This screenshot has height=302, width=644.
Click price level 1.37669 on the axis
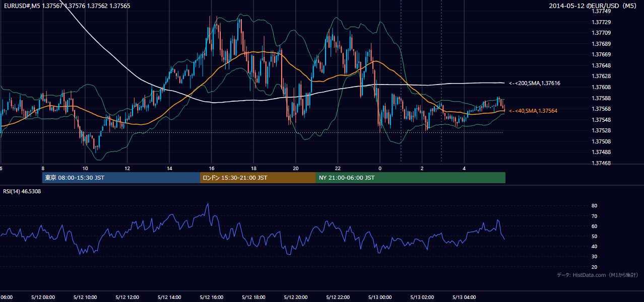point(602,54)
